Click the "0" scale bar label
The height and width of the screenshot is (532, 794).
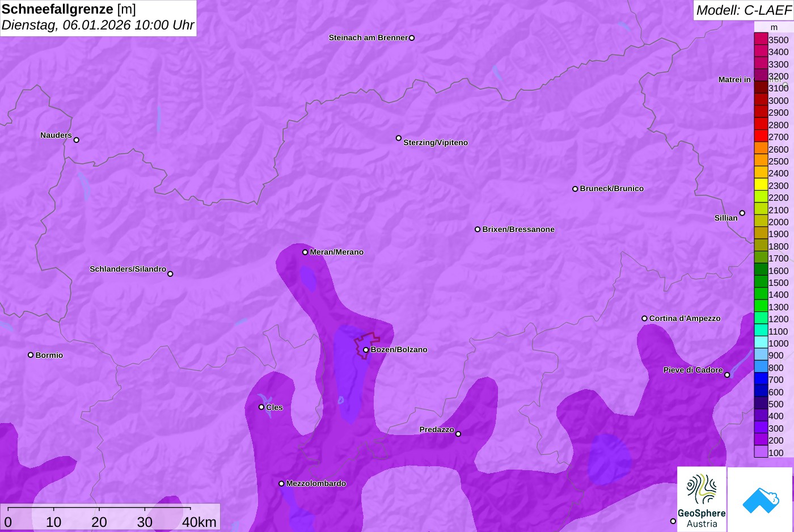point(8,522)
